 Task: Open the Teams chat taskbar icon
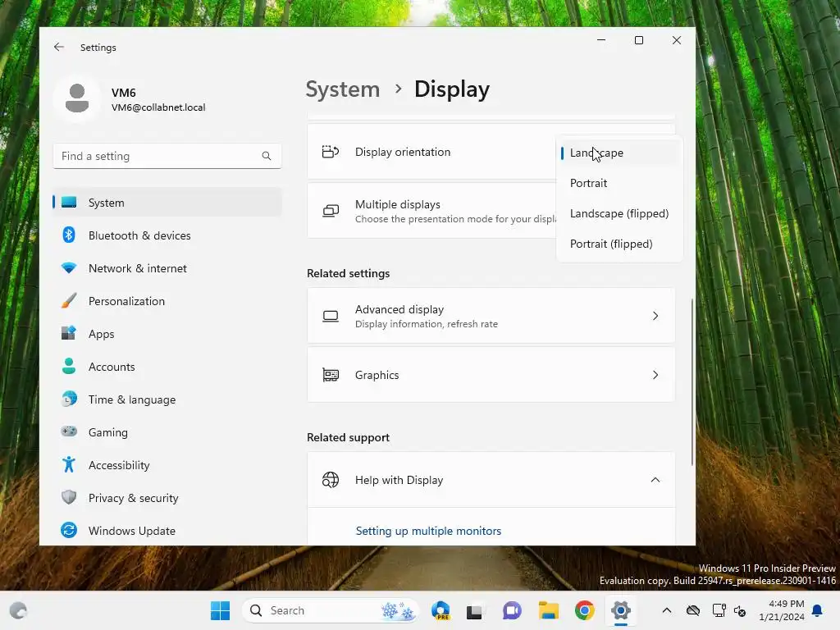[x=512, y=610]
